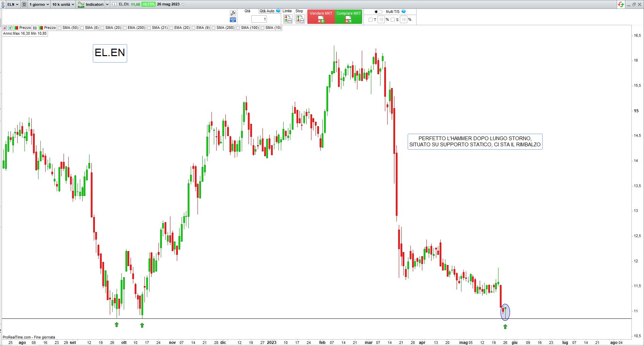Click the 10,5 price axis label
Image resolution: width=644 pixels, height=346 pixels.
[637, 336]
